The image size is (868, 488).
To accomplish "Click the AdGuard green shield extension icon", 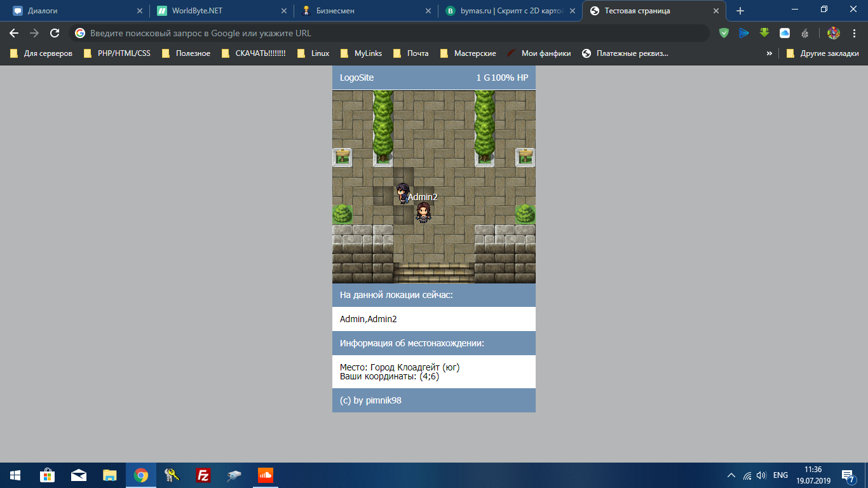I will click(x=724, y=33).
